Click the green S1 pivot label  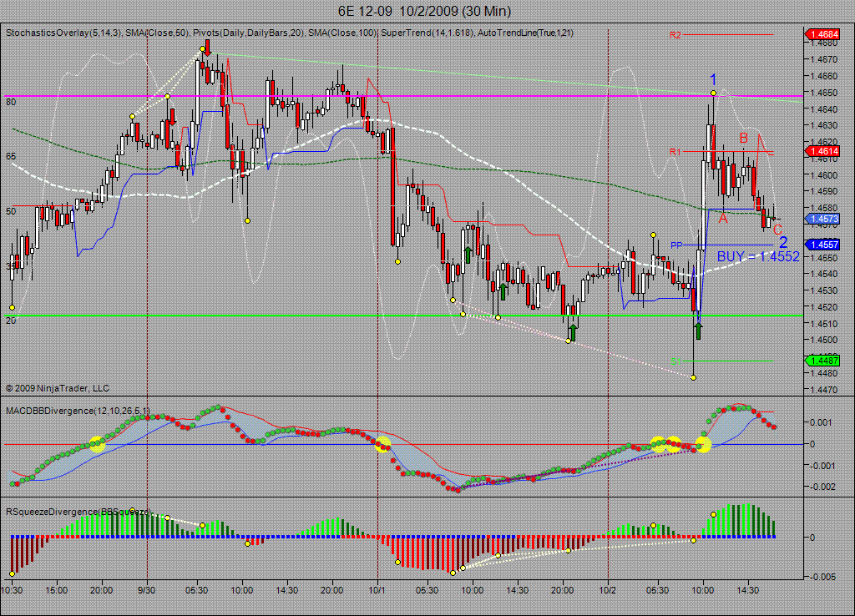[x=676, y=361]
